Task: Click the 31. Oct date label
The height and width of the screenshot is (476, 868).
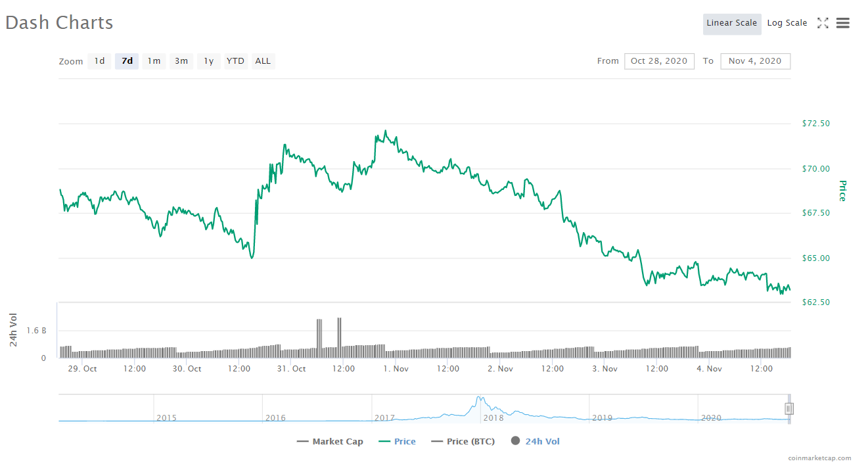Action: pyautogui.click(x=292, y=369)
